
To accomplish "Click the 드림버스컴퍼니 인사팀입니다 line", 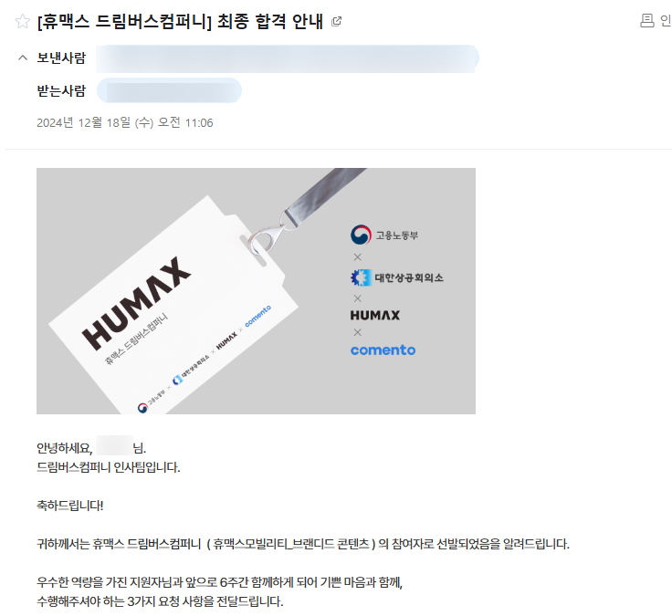I will coord(109,467).
